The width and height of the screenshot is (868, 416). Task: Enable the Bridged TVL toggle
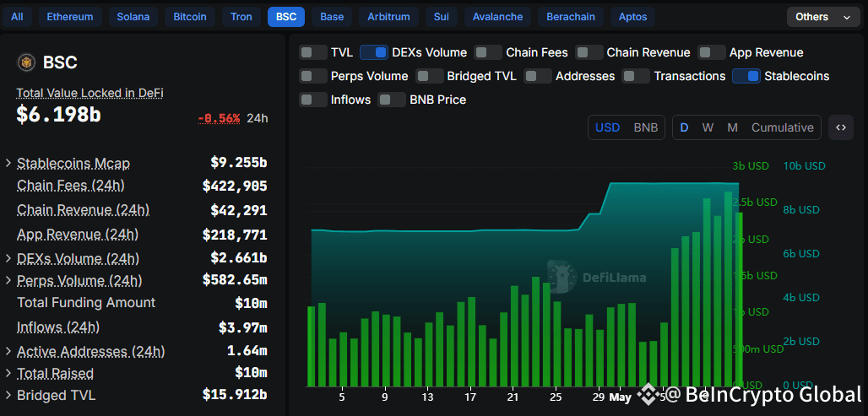pyautogui.click(x=430, y=76)
